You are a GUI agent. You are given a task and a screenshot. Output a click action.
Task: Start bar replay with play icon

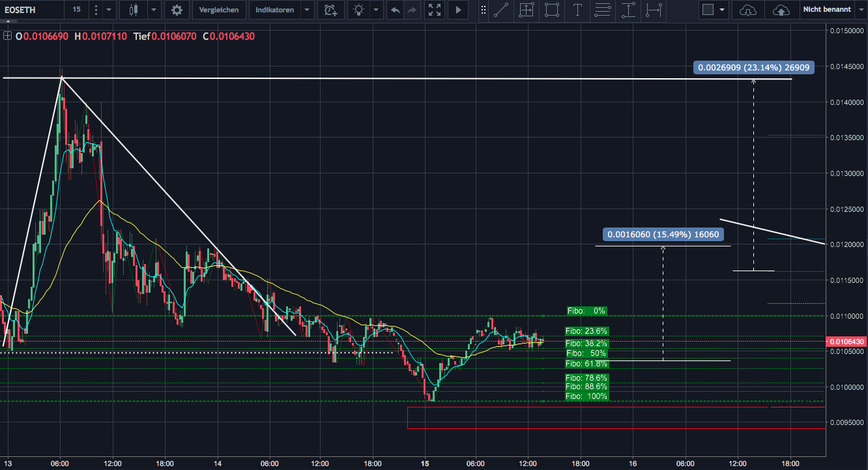coord(458,10)
